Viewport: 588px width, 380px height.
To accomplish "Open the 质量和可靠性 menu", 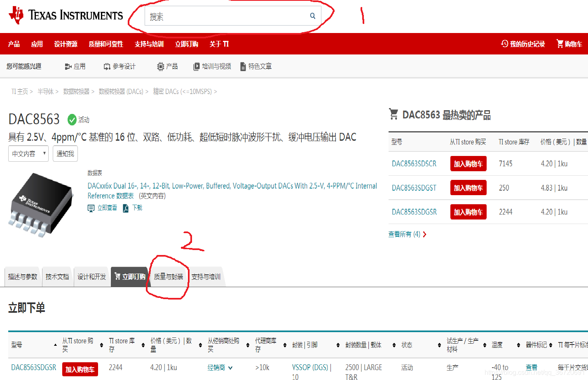I will click(106, 44).
